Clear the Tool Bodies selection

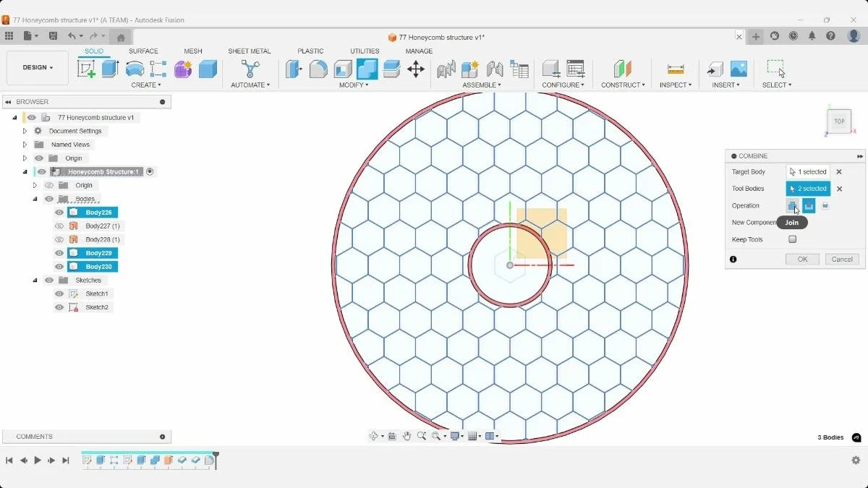tap(839, 189)
